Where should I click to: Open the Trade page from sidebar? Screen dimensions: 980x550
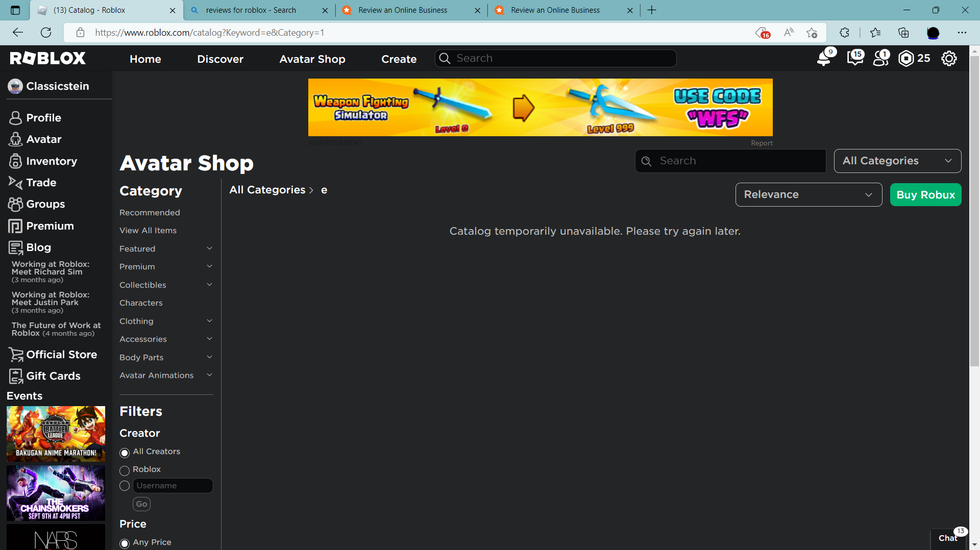coord(40,182)
